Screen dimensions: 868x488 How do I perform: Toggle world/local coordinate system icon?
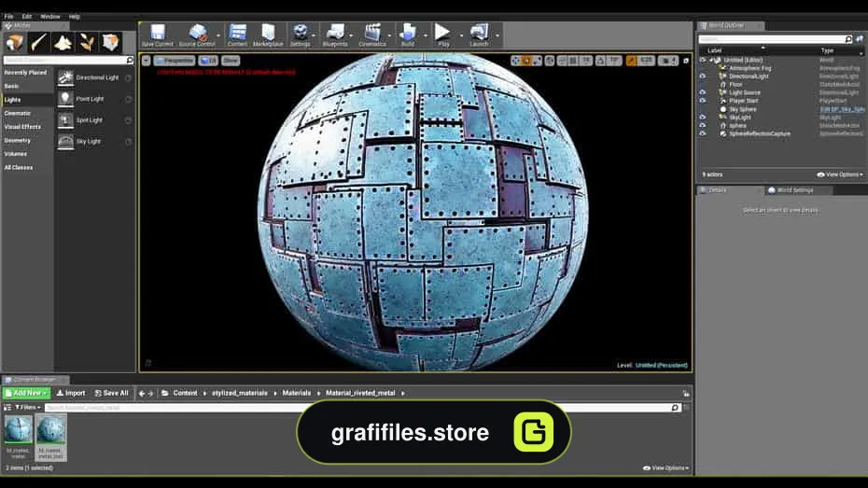coord(550,61)
